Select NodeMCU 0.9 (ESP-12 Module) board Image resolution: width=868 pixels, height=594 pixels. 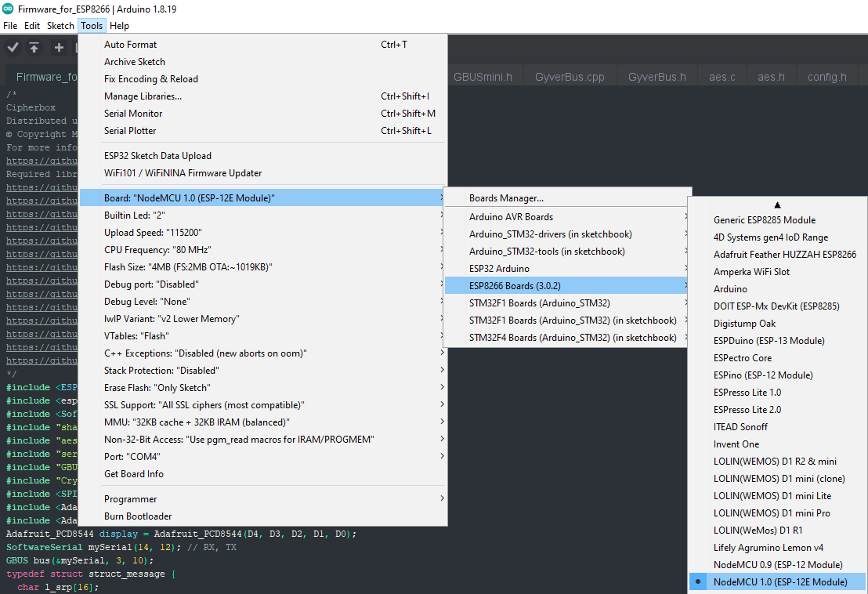[777, 565]
